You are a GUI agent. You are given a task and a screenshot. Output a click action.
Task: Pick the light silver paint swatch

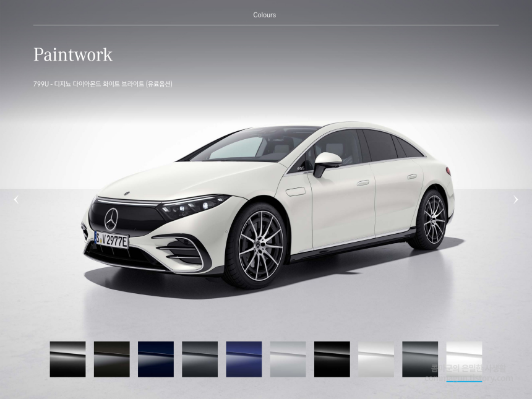coord(288,359)
